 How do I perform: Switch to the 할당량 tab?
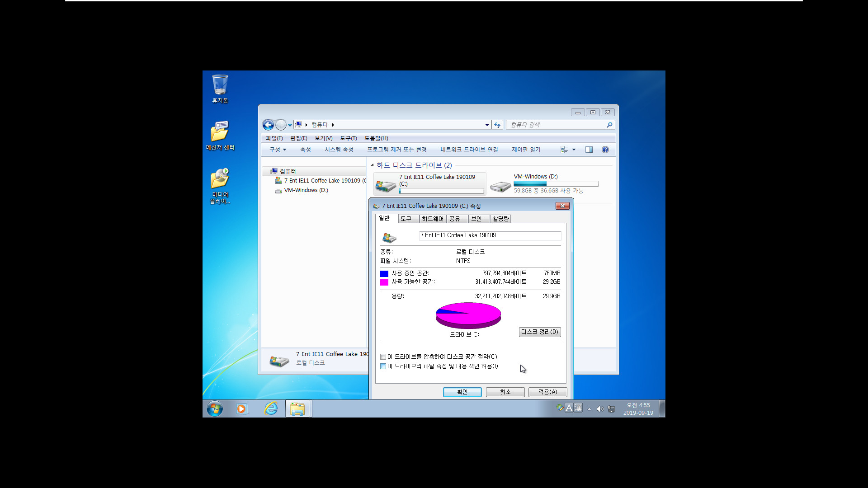coord(501,219)
